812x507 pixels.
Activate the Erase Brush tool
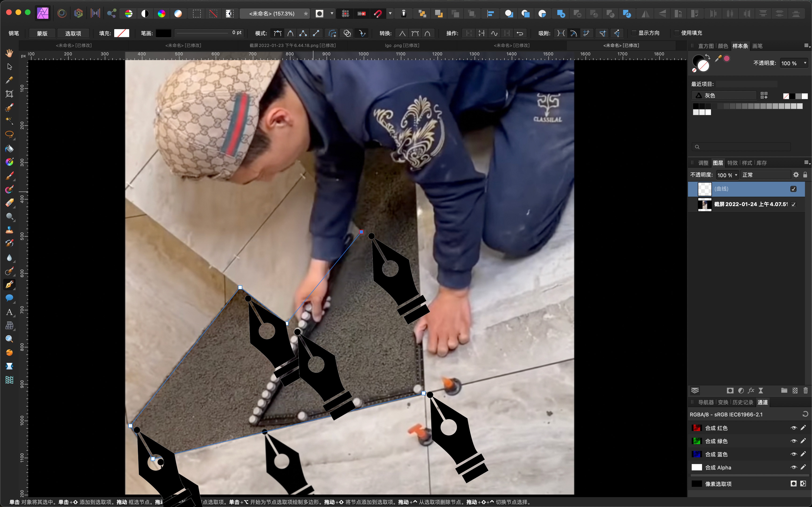[x=9, y=203]
